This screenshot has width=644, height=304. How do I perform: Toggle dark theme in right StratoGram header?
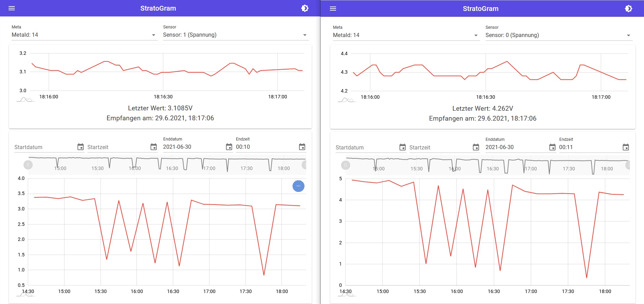628,9
